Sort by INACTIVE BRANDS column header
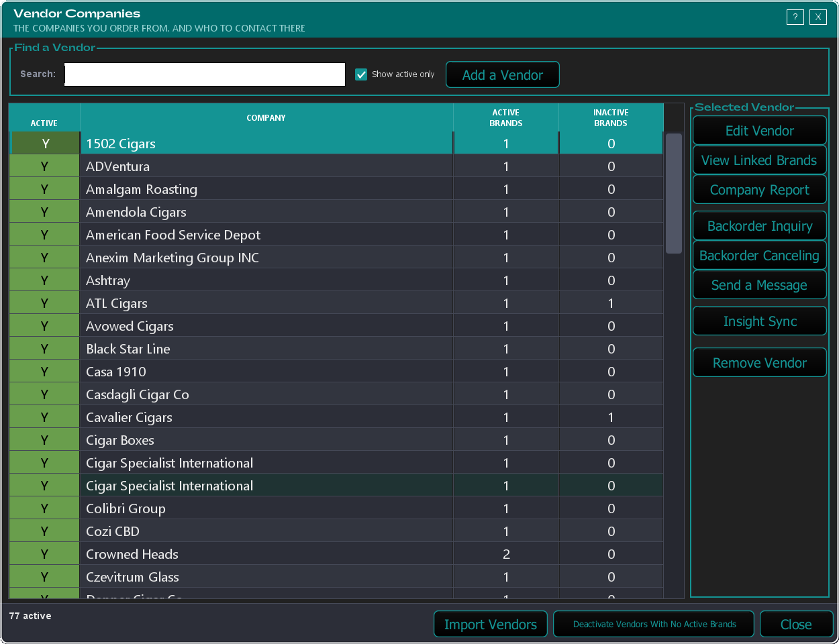Image resolution: width=839 pixels, height=644 pixels. (611, 117)
